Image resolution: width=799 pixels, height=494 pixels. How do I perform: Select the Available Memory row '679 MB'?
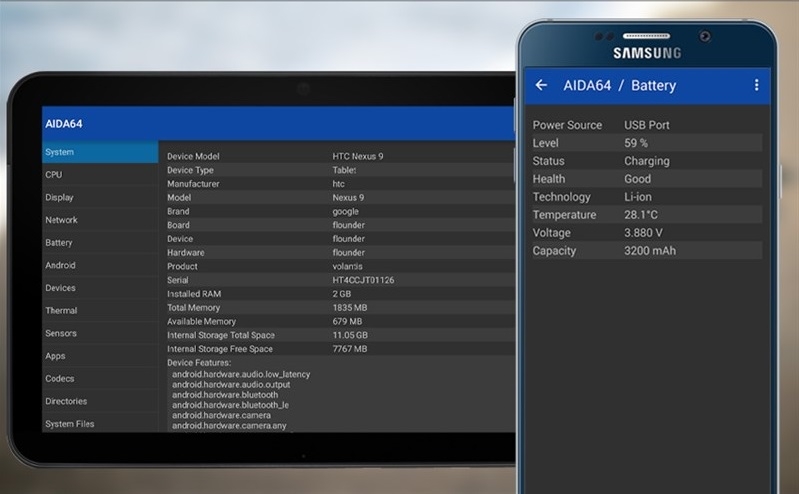pos(340,322)
